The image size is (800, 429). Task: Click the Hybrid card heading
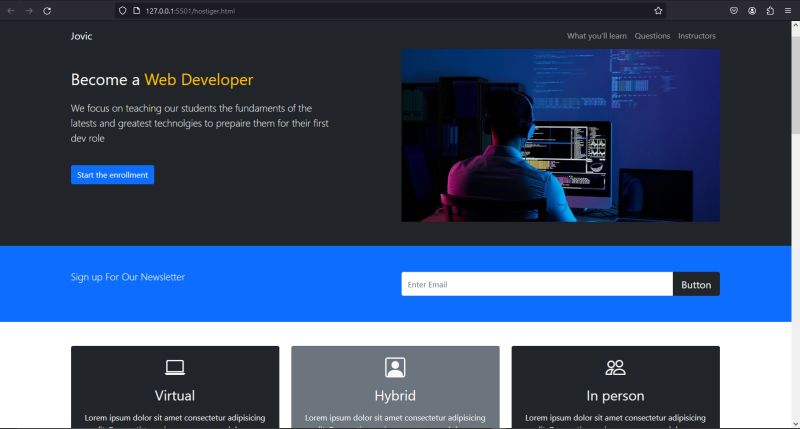tap(395, 395)
